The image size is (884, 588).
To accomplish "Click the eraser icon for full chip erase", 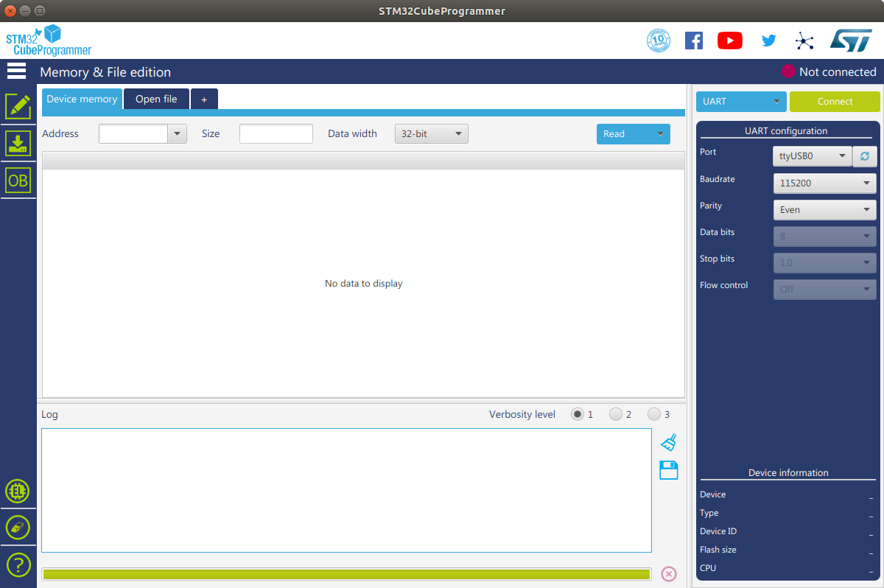I will 18,527.
